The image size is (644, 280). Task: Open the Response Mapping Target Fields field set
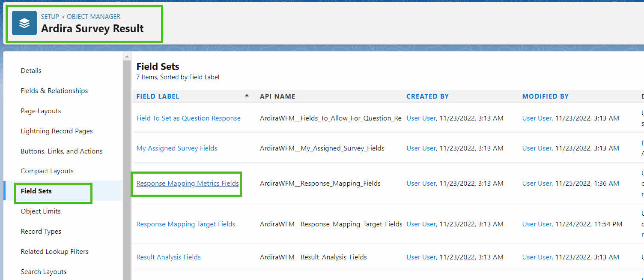pyautogui.click(x=185, y=224)
